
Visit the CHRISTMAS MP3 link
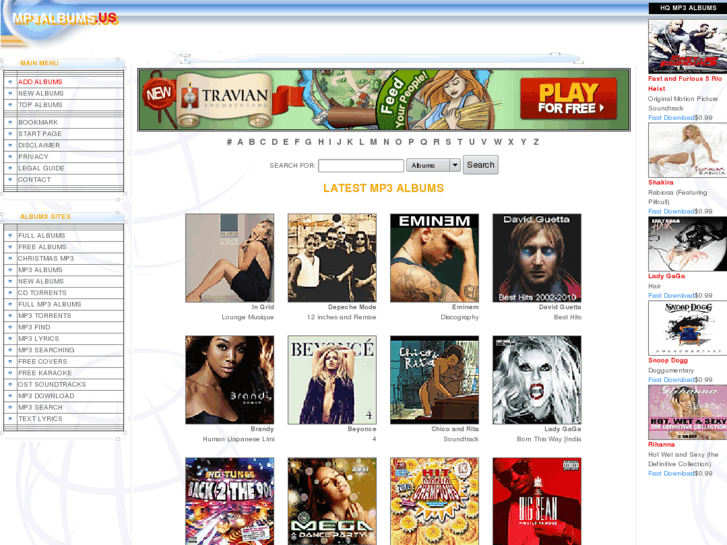46,258
